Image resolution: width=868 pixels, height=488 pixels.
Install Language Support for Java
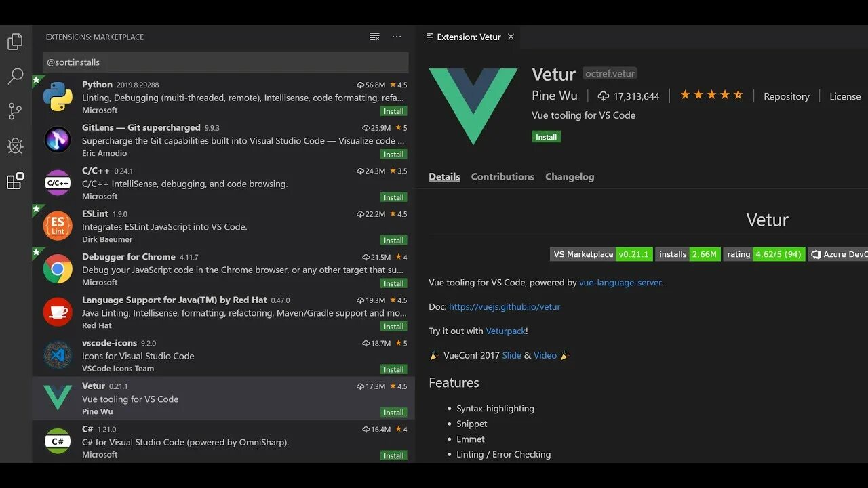pos(393,326)
